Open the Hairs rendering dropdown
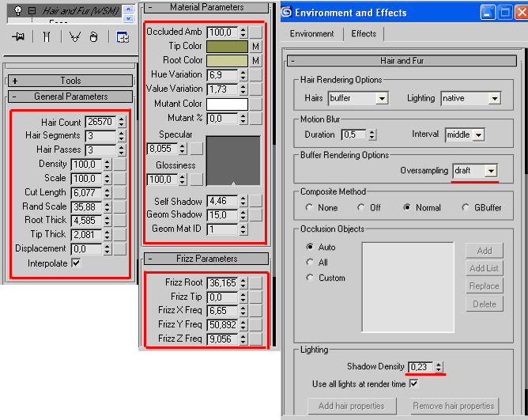 (x=382, y=98)
